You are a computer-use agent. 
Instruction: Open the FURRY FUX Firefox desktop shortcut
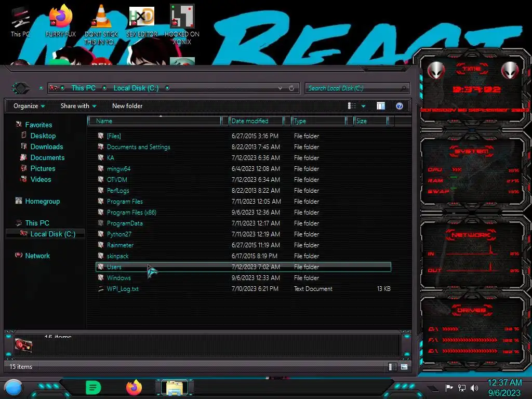(x=60, y=21)
